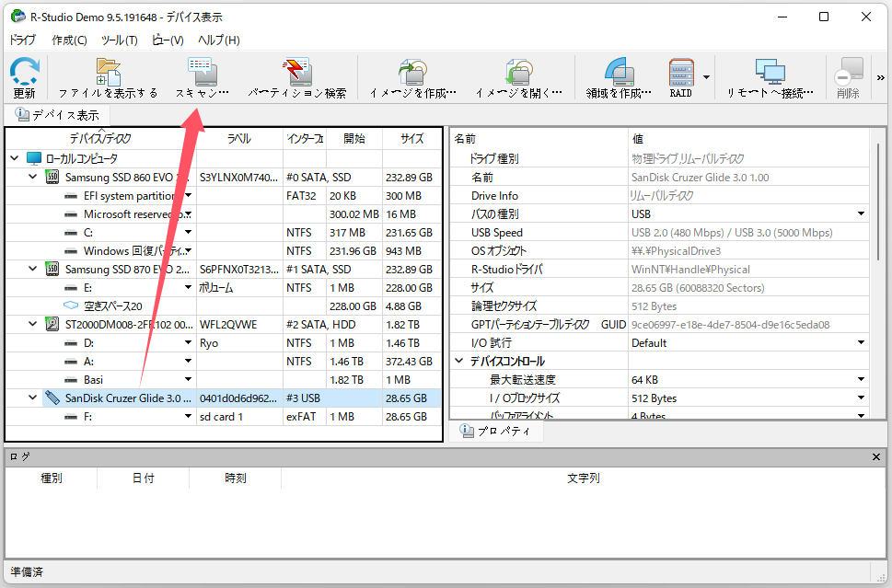Collapse the デバイスコントロール property group
892x588 pixels.
tap(458, 362)
